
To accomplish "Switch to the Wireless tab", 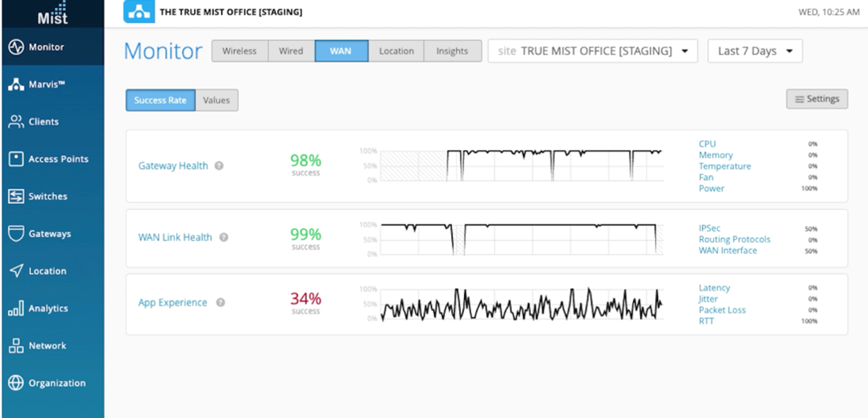I will coord(239,51).
